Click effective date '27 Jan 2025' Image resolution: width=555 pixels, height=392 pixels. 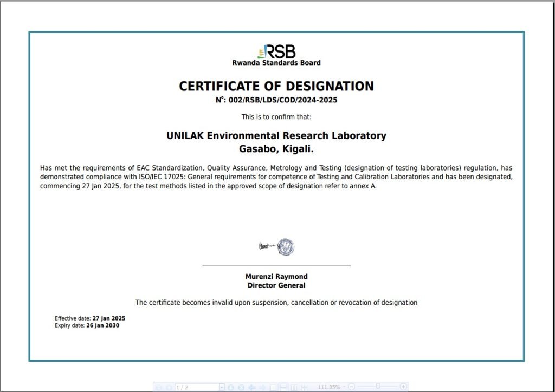pos(108,318)
